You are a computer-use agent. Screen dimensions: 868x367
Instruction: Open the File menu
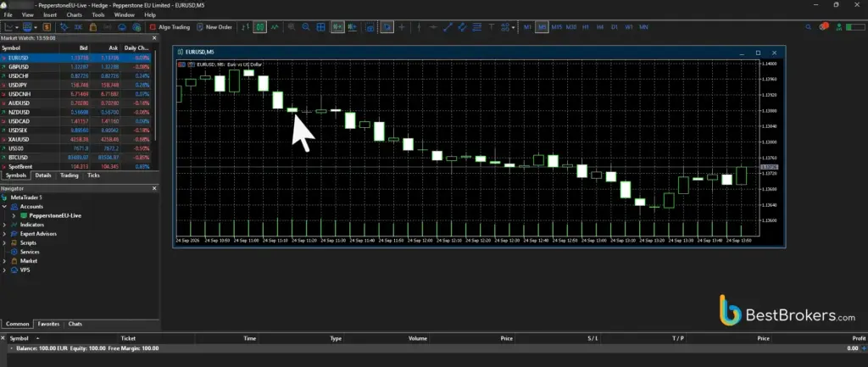click(8, 15)
